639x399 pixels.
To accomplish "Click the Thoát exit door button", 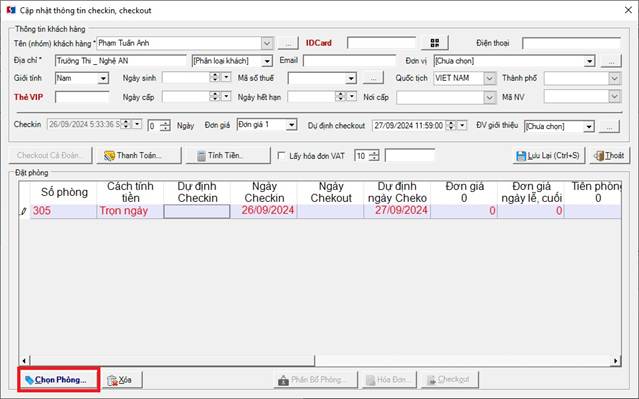I will (x=609, y=156).
